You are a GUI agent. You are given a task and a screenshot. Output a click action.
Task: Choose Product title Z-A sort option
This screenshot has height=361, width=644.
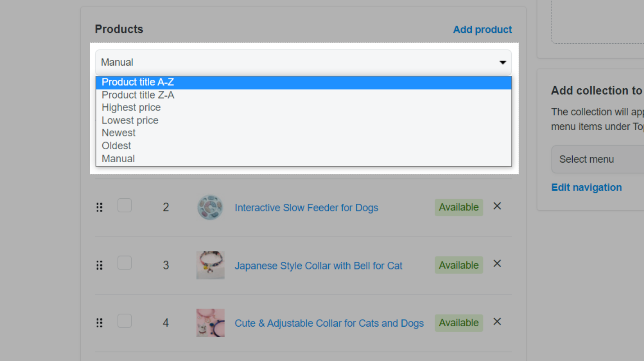click(x=138, y=95)
